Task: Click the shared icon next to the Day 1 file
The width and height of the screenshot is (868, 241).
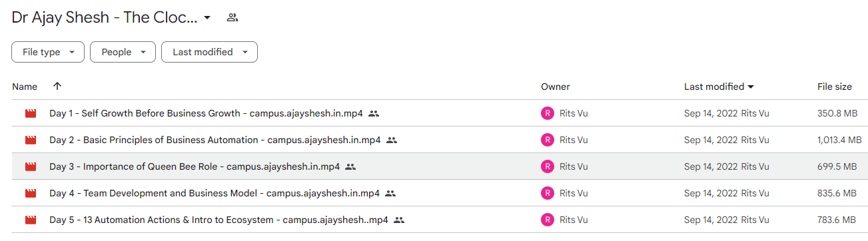Action: point(374,113)
